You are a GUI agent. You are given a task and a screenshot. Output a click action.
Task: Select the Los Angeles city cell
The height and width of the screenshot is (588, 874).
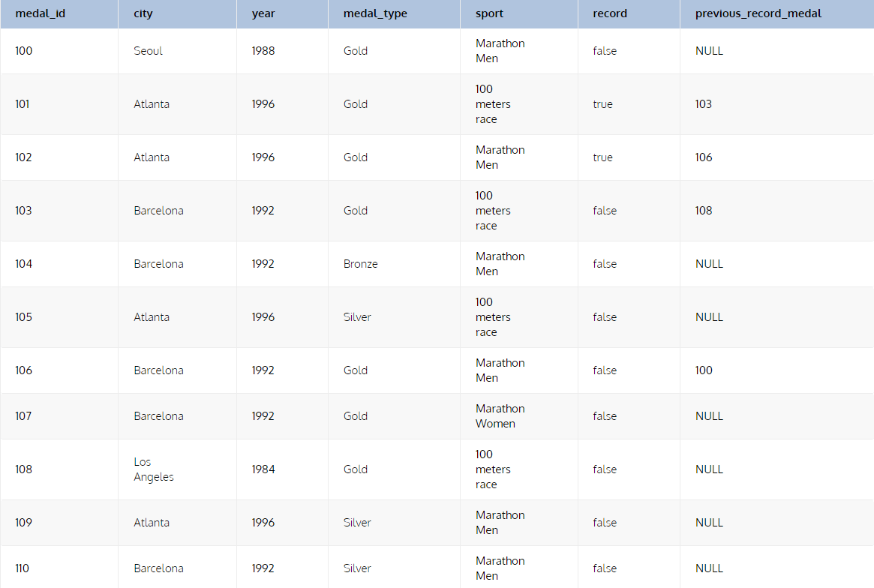[x=154, y=469]
